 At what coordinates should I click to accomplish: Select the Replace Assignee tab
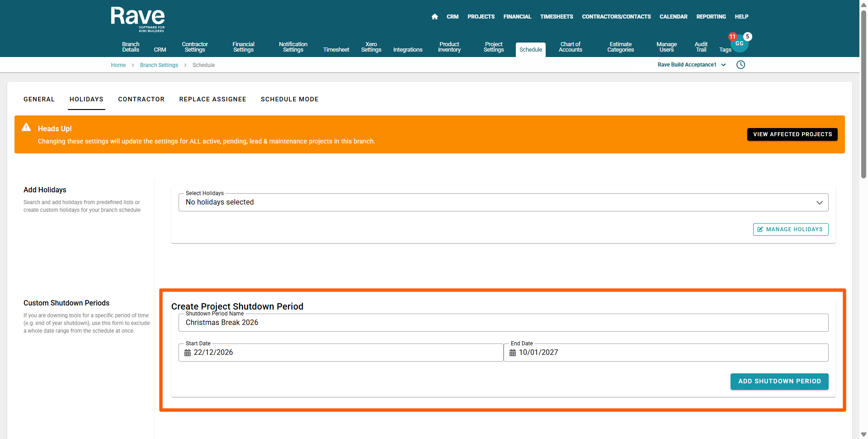coord(212,99)
